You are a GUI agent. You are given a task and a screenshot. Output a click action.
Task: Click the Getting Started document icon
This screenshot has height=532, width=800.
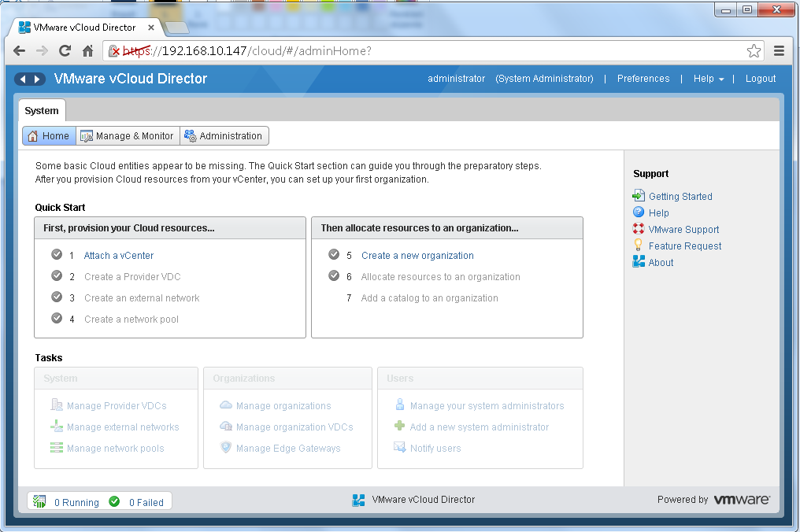pos(639,195)
